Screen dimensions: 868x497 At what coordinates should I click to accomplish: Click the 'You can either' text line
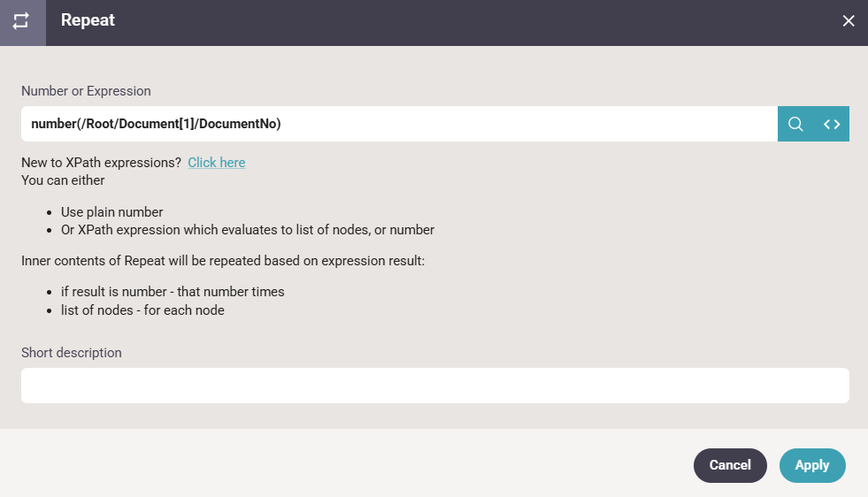point(63,180)
